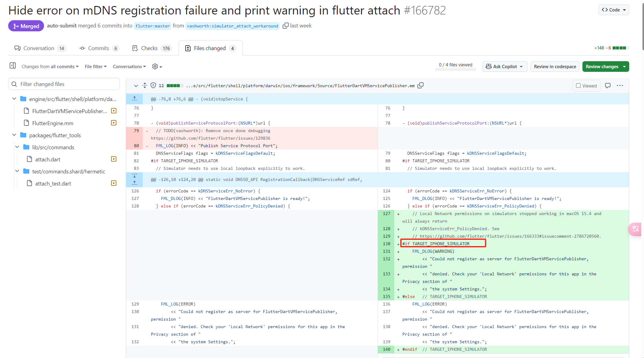Copy file path with copy icon
This screenshot has width=644, height=358.
click(420, 86)
